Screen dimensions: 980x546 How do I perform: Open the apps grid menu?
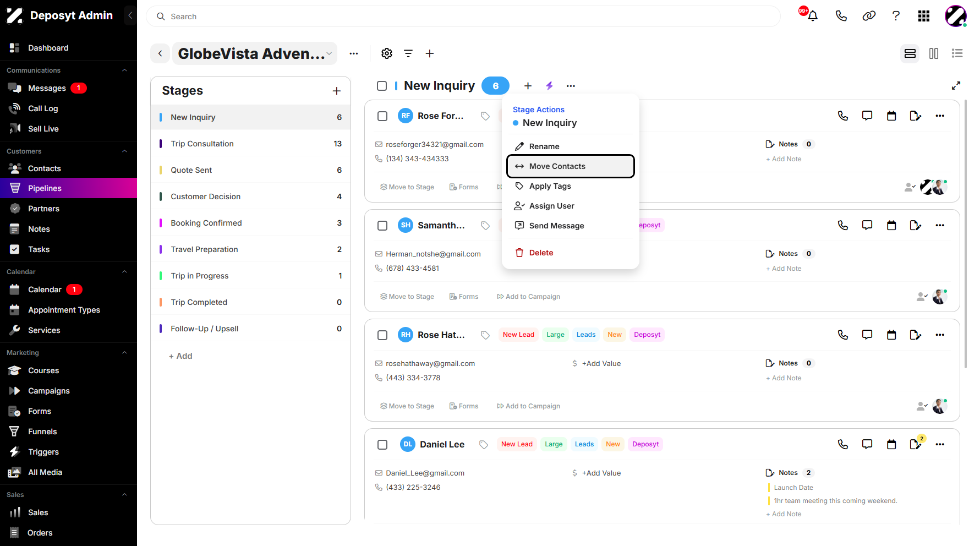point(924,16)
